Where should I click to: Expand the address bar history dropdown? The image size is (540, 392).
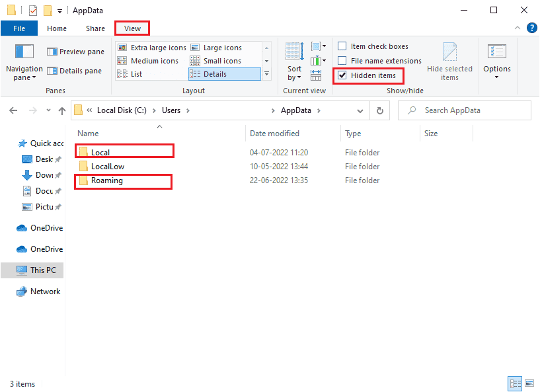(x=360, y=111)
